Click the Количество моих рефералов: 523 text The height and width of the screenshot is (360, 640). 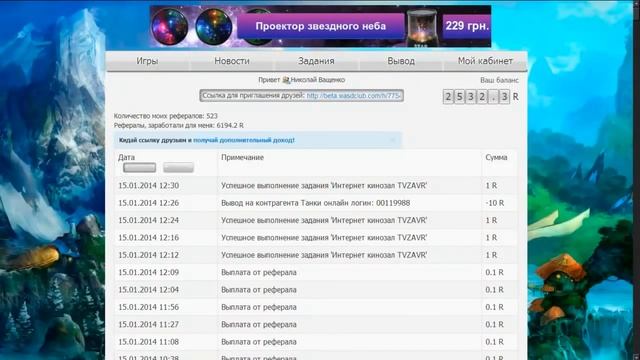pyautogui.click(x=166, y=116)
